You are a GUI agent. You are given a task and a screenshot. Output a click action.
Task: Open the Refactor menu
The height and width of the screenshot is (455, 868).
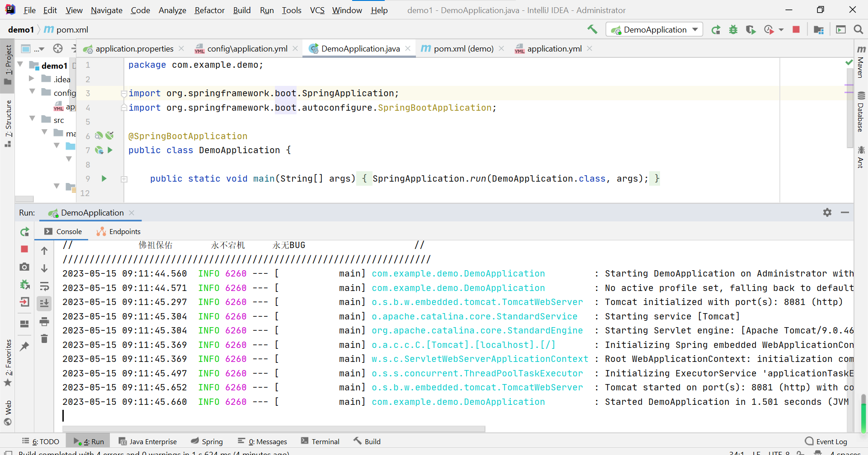pyautogui.click(x=209, y=10)
